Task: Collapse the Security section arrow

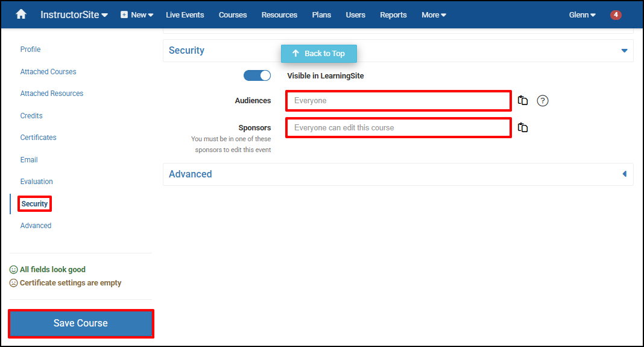Action: click(x=624, y=51)
